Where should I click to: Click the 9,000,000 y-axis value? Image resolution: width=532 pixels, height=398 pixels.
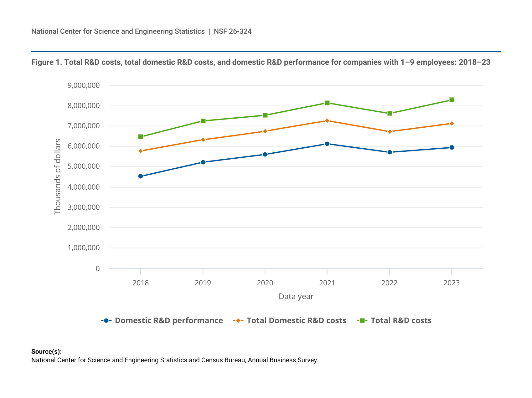tap(84, 85)
